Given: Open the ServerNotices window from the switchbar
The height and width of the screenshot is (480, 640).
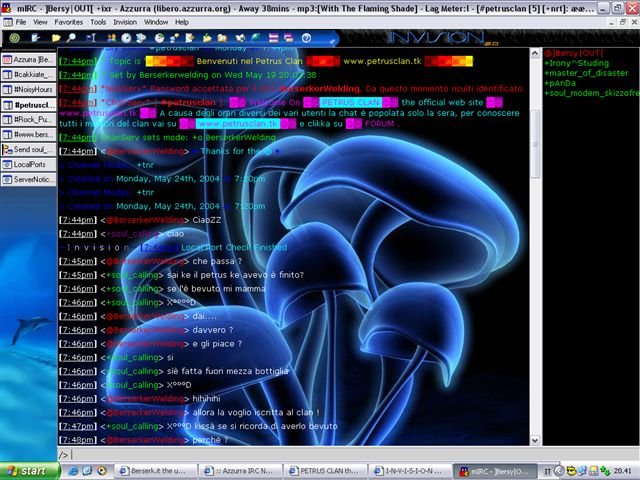Looking at the screenshot, I should coord(29,179).
